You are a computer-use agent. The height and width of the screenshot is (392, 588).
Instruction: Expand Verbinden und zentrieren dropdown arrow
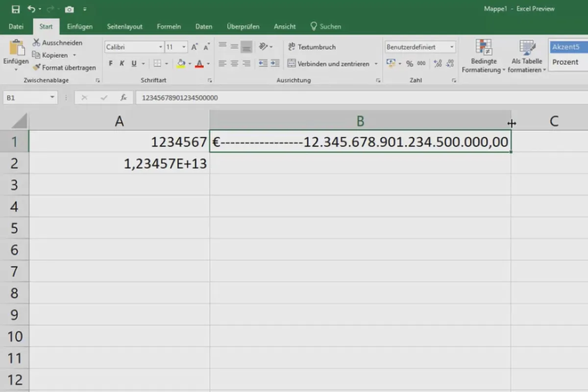[376, 64]
